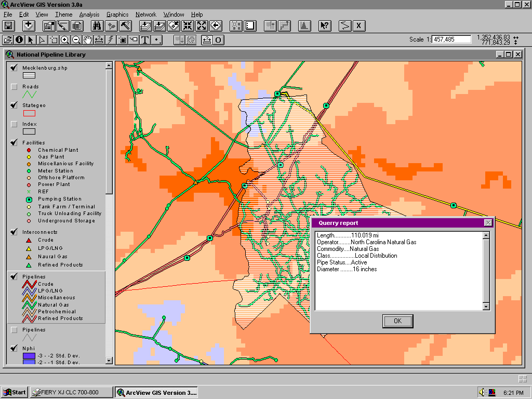Uncheck the Mecklenburg.shp theme

click(x=14, y=68)
